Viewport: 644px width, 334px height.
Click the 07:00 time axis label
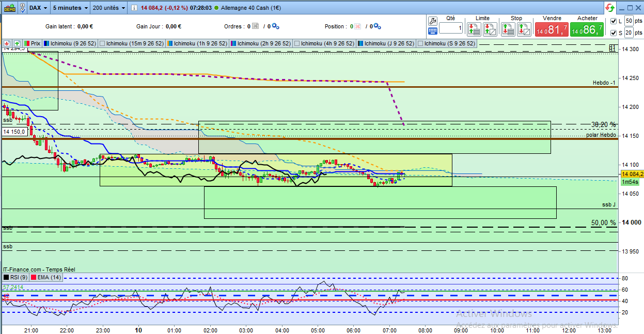(x=389, y=330)
